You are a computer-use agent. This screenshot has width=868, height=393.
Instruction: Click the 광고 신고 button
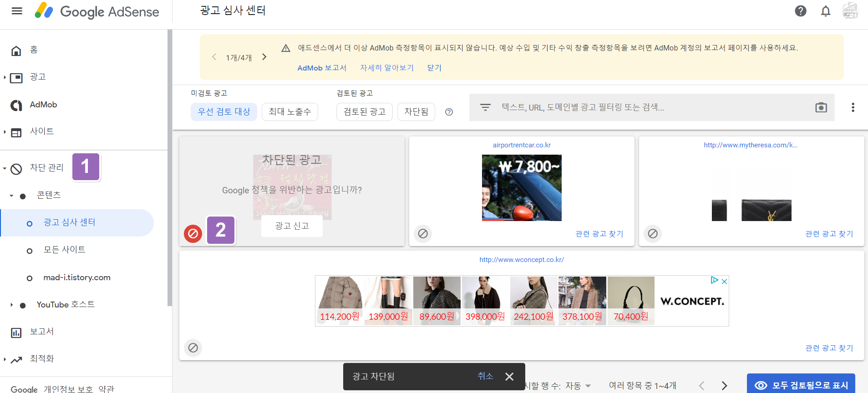click(292, 226)
